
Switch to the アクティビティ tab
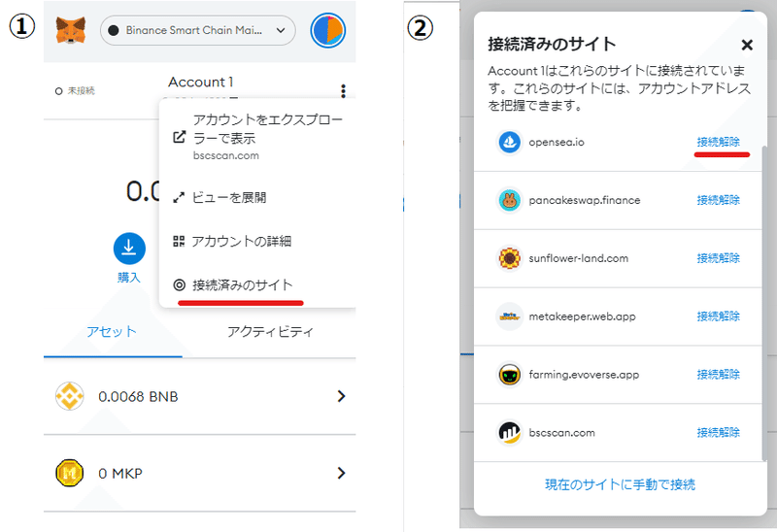tap(270, 331)
